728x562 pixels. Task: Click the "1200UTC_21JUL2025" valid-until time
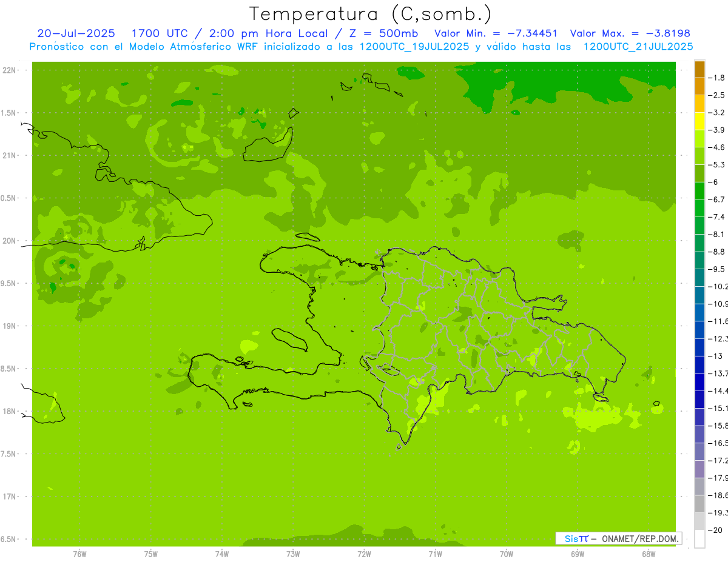tap(638, 46)
